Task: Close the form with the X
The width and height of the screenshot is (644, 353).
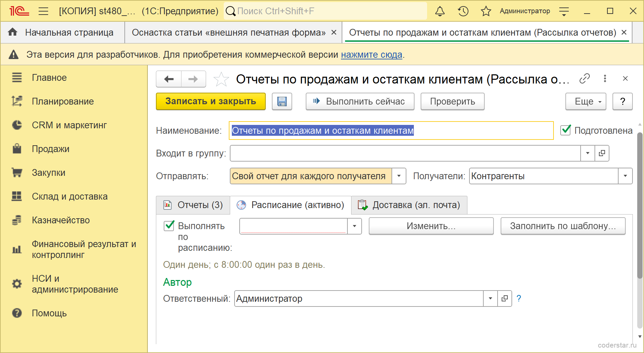Action: click(x=625, y=78)
